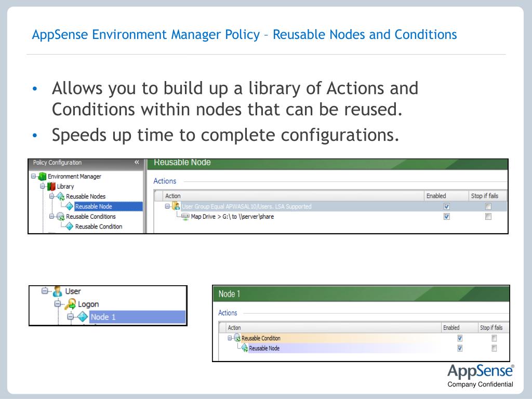Collapse the Library tree node

pos(43,187)
